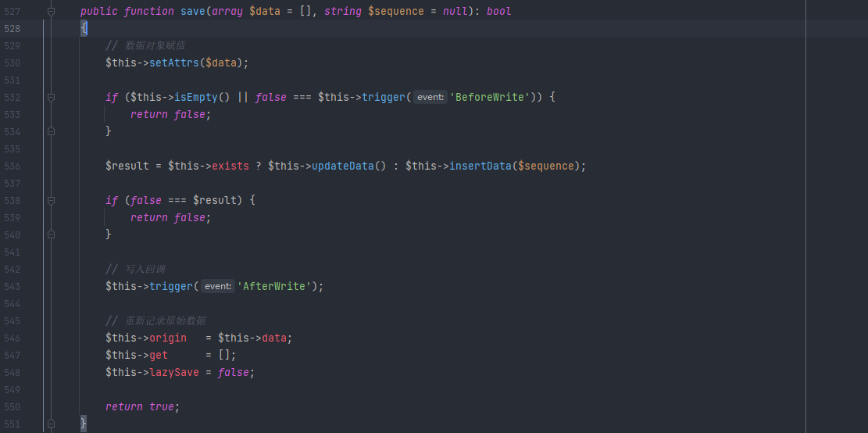Click line number 536 in the gutter
Viewport: 868px width, 433px height.
coord(13,166)
